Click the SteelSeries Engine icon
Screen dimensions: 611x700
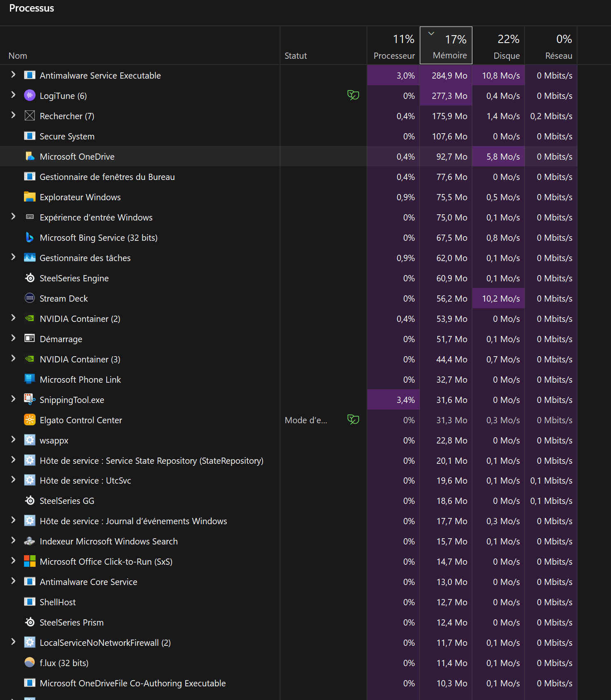pos(30,278)
